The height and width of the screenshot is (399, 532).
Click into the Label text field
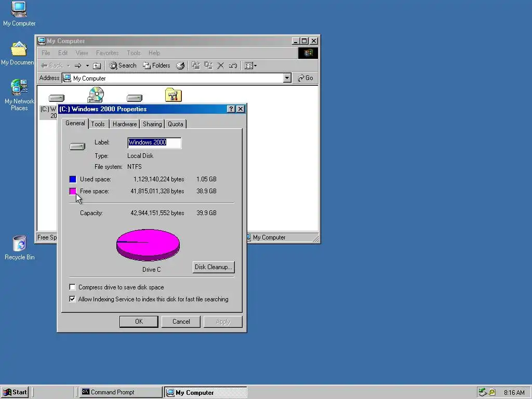point(154,143)
